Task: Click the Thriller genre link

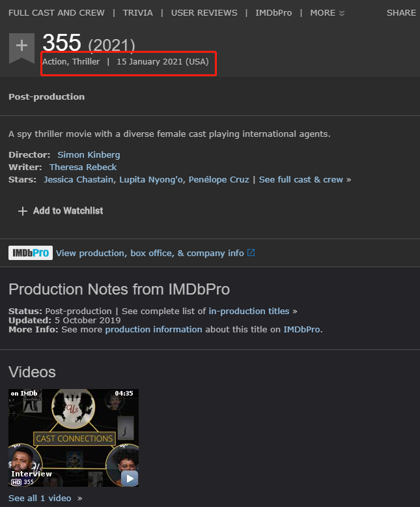Action: point(86,62)
